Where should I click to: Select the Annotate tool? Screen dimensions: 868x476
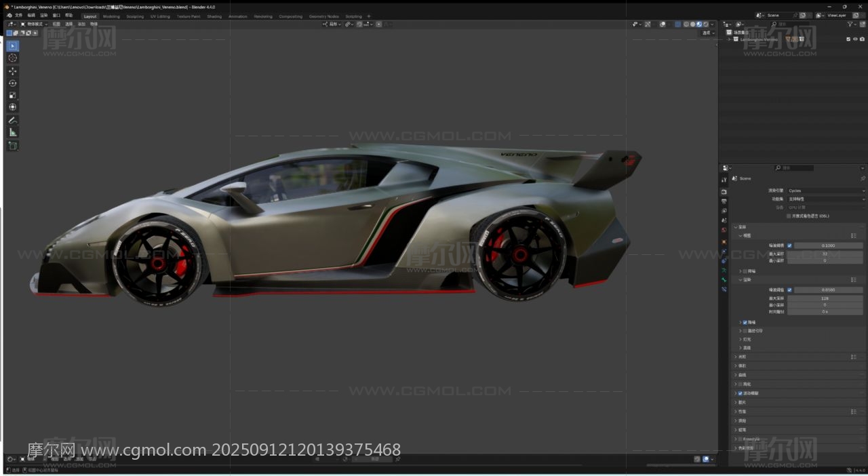[x=12, y=120]
